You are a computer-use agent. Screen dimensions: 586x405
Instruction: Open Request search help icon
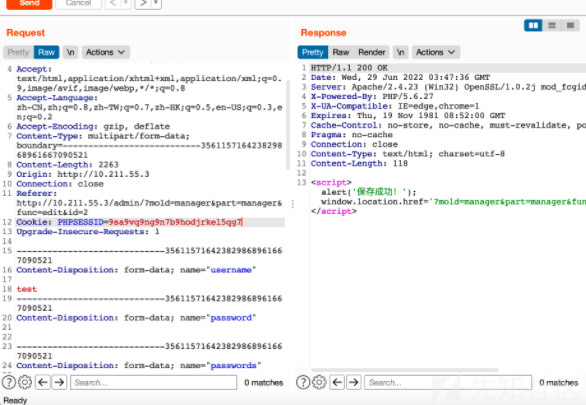pyautogui.click(x=9, y=382)
